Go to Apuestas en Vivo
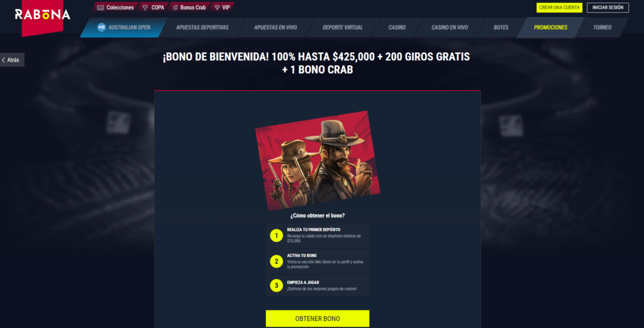Viewport: 644px width, 328px height. tap(275, 28)
